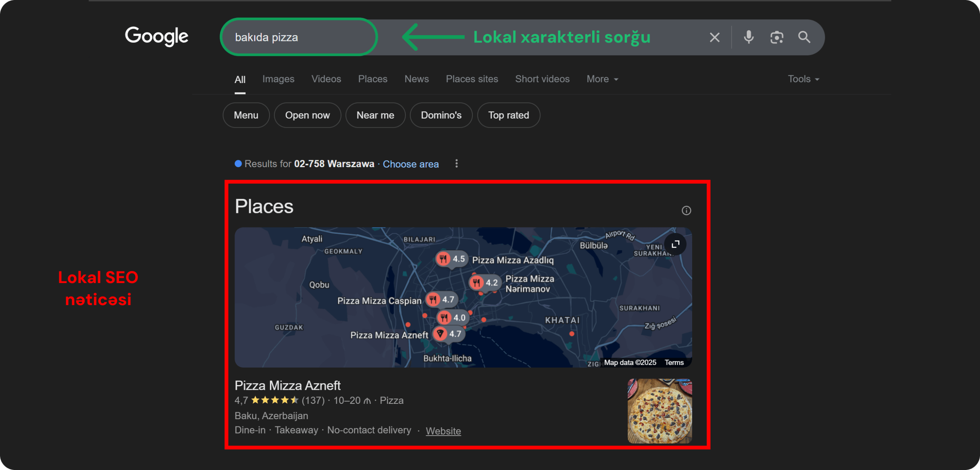Go to the Google logo homepage
Screen dimensions: 980x470
(157, 37)
